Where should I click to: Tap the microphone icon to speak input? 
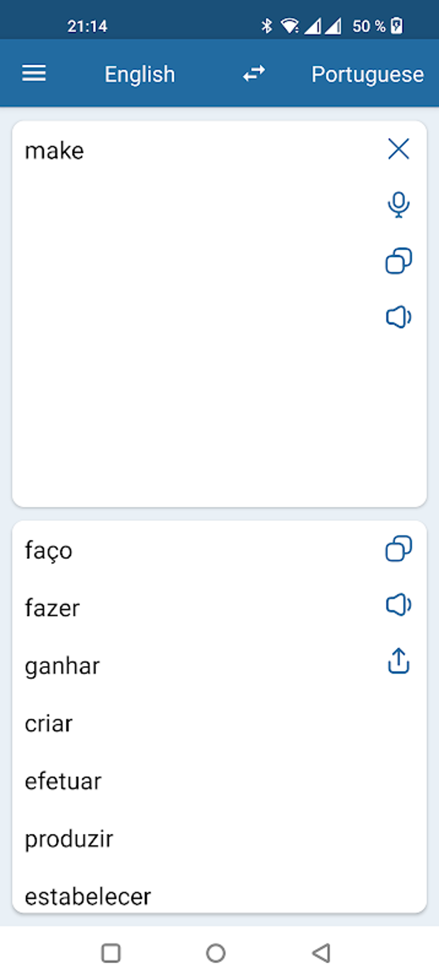398,205
